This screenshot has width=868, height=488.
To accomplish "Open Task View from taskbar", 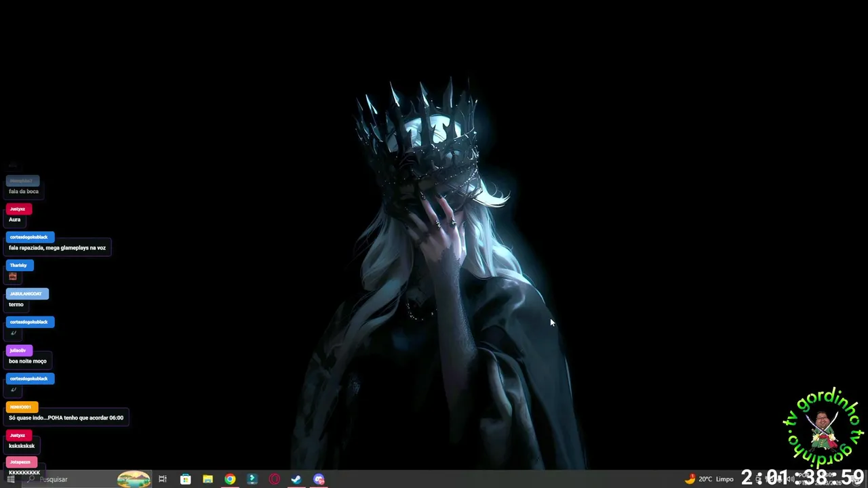I will [x=163, y=479].
